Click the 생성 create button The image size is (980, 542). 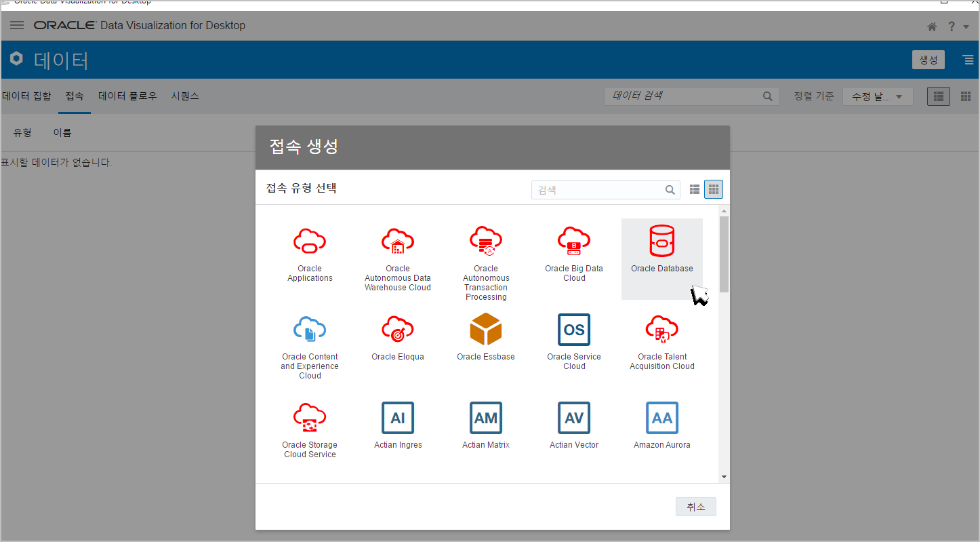[x=928, y=60]
